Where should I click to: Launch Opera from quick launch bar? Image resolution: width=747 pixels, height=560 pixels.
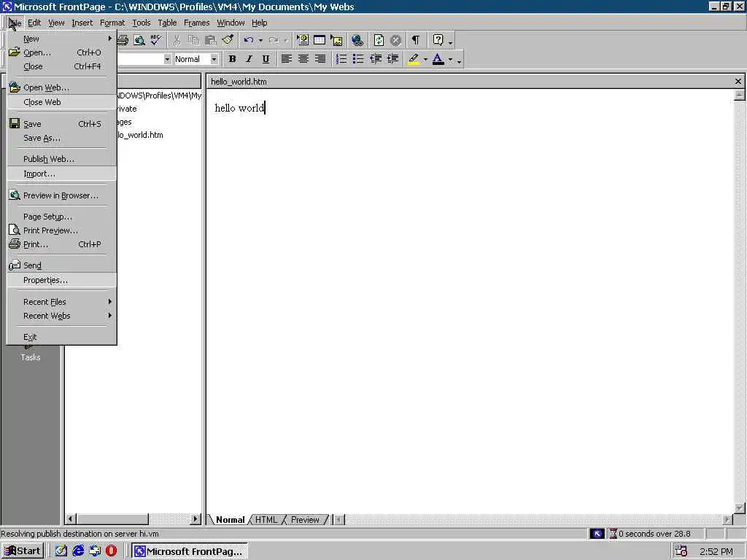tap(111, 551)
